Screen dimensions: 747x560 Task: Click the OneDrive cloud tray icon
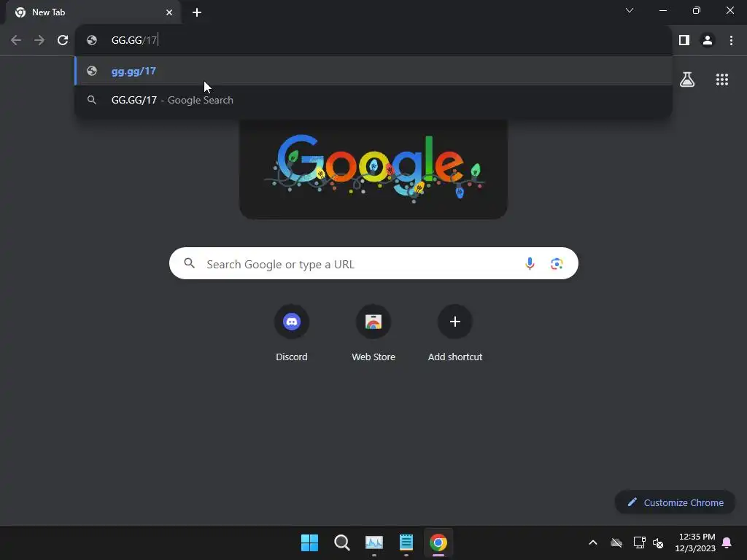tap(616, 542)
